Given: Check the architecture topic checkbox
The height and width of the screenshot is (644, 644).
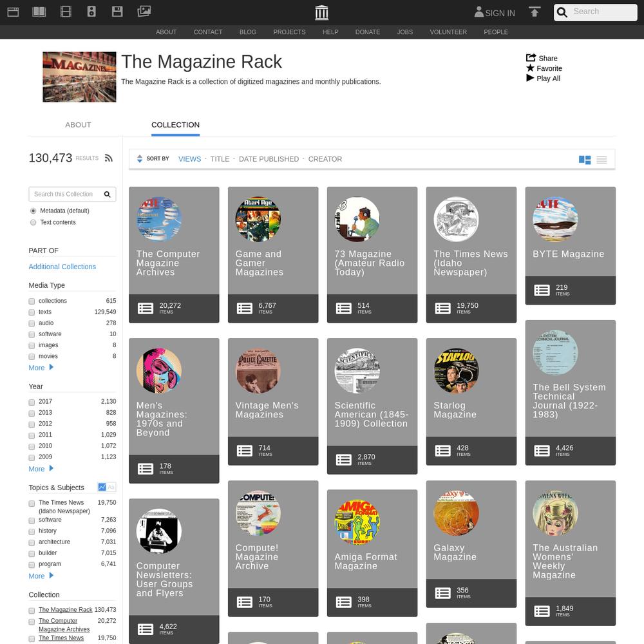Looking at the screenshot, I should pyautogui.click(x=32, y=542).
